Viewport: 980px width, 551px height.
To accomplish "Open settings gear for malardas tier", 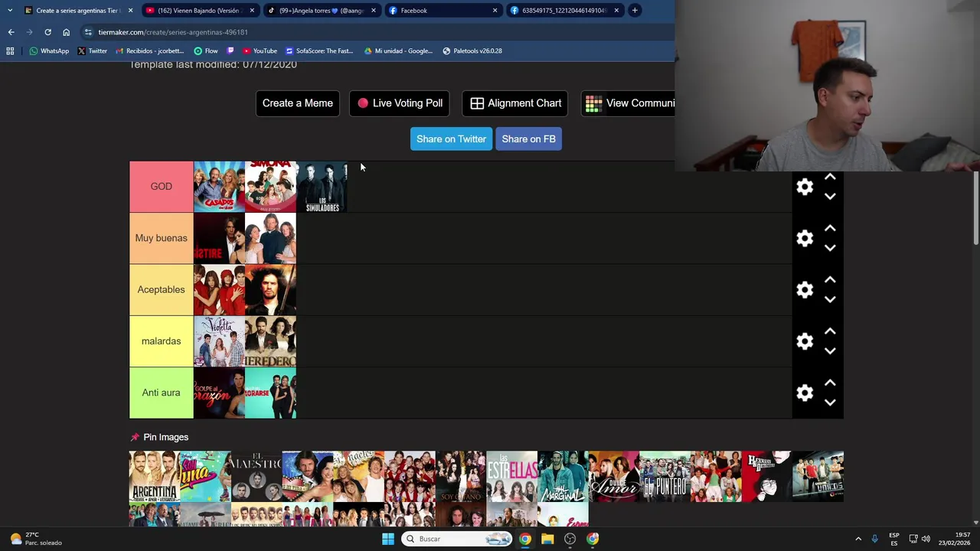I will click(805, 341).
